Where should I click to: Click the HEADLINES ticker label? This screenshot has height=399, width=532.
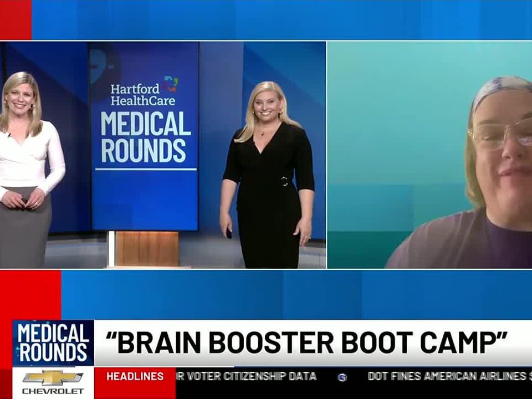click(x=135, y=376)
